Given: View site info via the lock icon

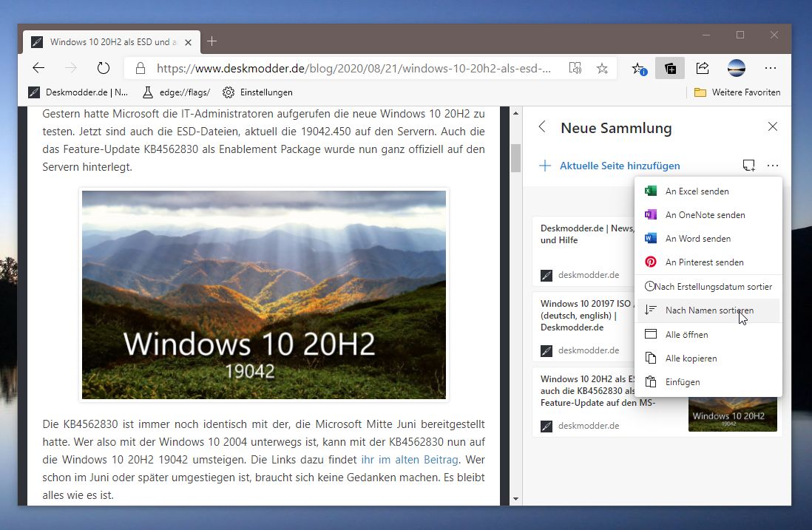Looking at the screenshot, I should point(141,68).
